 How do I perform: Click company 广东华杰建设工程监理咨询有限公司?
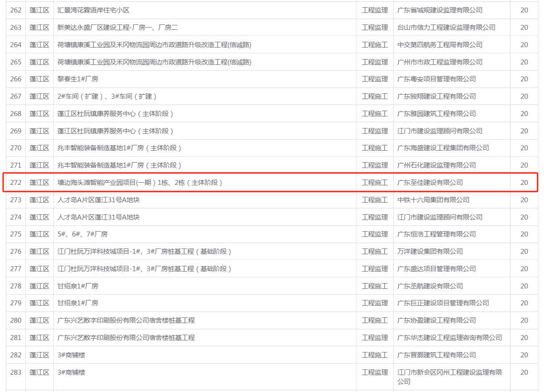449,337
